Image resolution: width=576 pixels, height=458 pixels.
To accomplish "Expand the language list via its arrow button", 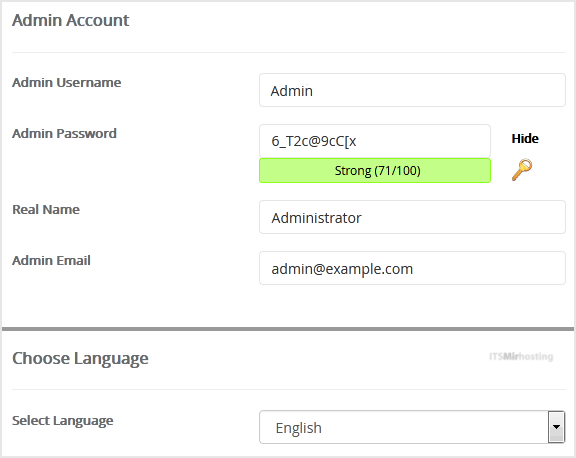I will [x=557, y=427].
